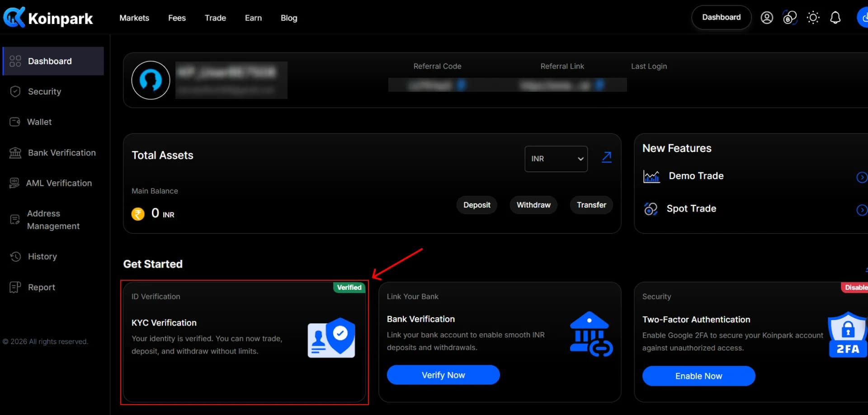Viewport: 868px width, 415px height.
Task: Open Demo Trade with its arrow circle
Action: (862, 177)
